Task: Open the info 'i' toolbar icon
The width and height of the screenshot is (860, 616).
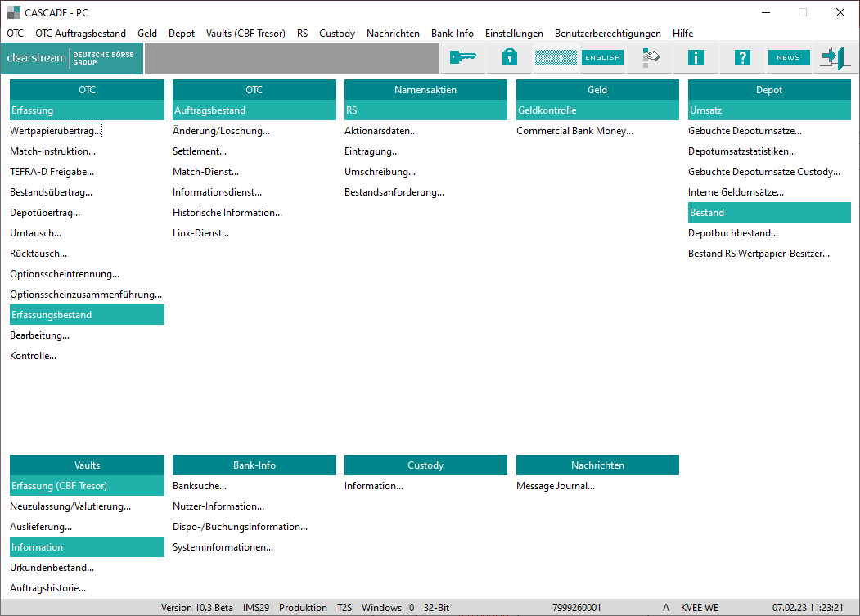Action: (x=696, y=57)
